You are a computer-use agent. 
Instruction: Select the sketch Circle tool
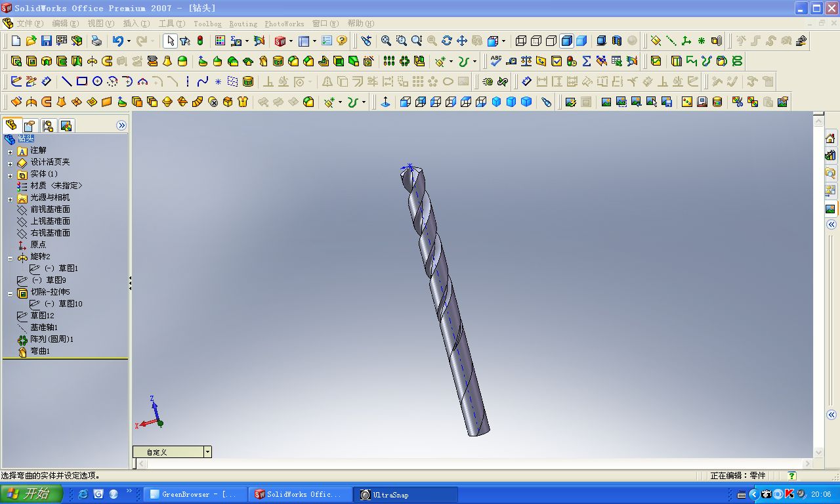tap(97, 81)
